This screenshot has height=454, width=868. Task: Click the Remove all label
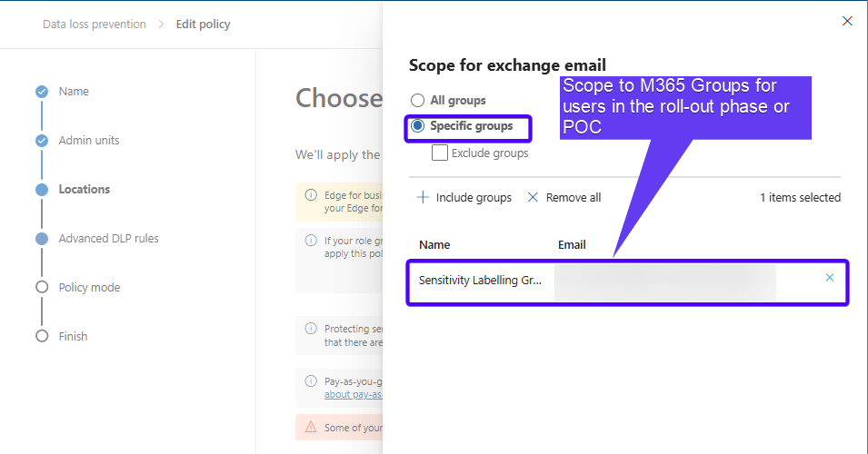tap(574, 197)
